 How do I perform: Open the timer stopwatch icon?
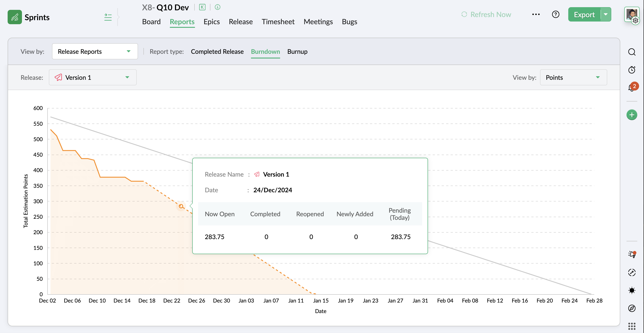click(632, 70)
